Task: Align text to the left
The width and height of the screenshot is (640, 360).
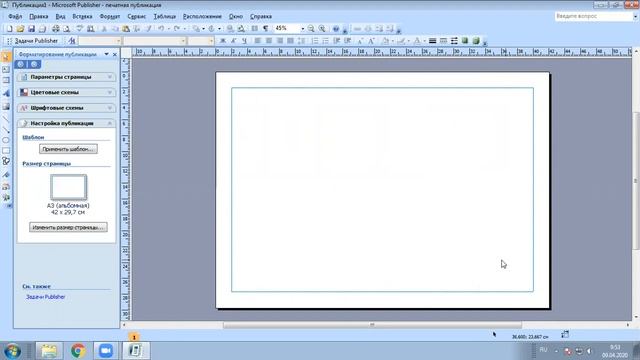Action: [258, 41]
